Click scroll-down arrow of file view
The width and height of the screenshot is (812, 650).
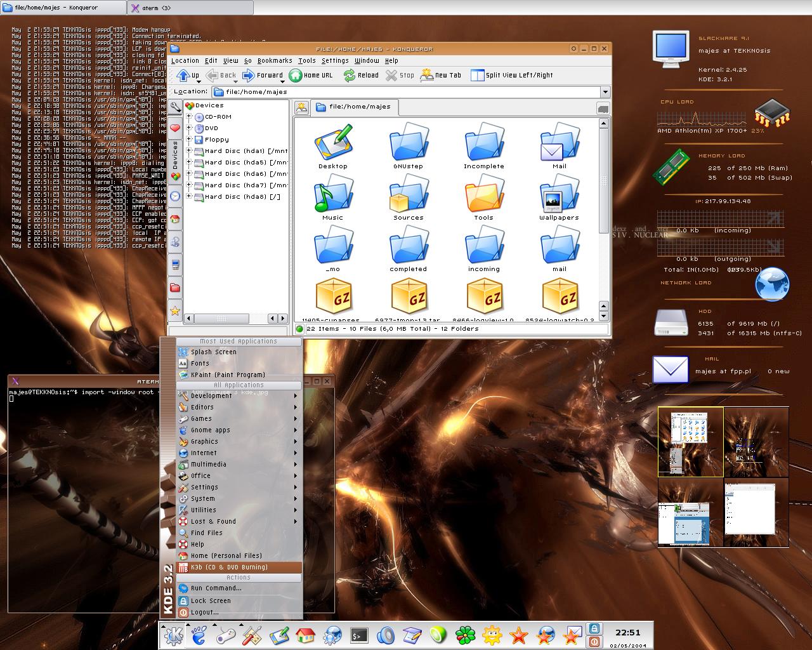(604, 315)
